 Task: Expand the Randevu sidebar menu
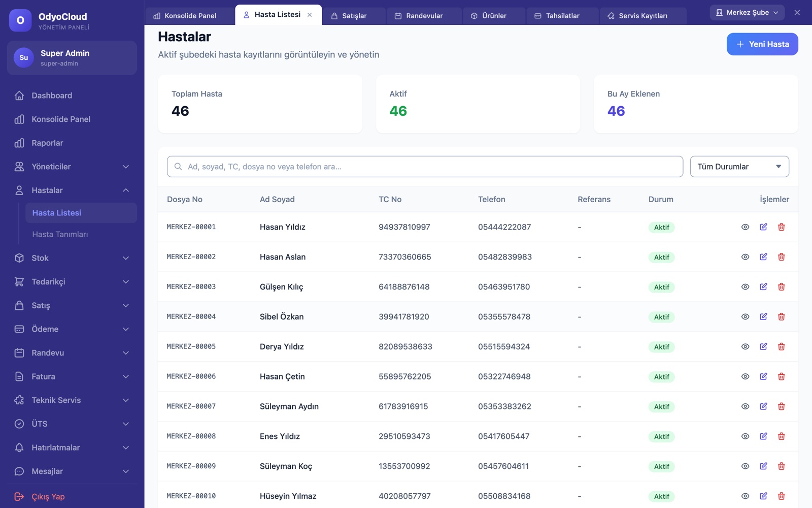pos(72,353)
